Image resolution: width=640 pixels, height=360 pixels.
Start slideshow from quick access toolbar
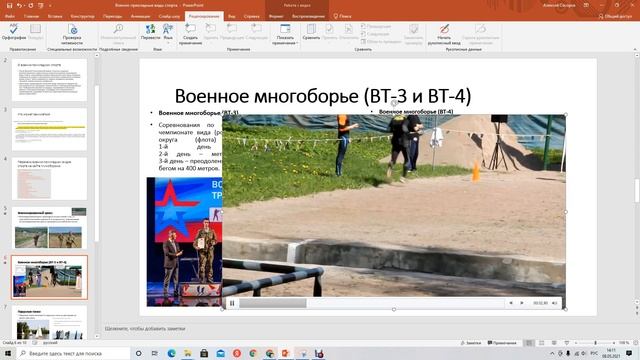[40, 5]
